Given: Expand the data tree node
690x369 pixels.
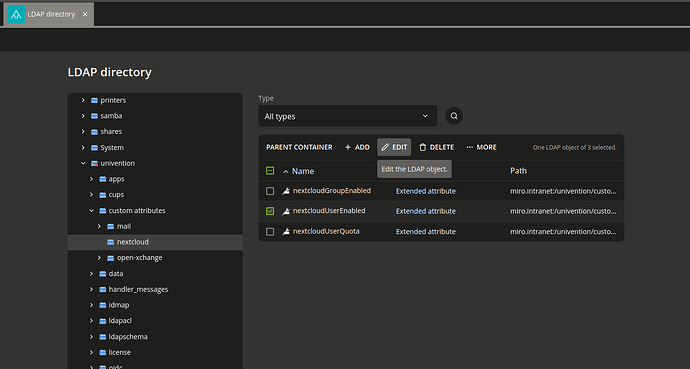Looking at the screenshot, I should point(92,274).
